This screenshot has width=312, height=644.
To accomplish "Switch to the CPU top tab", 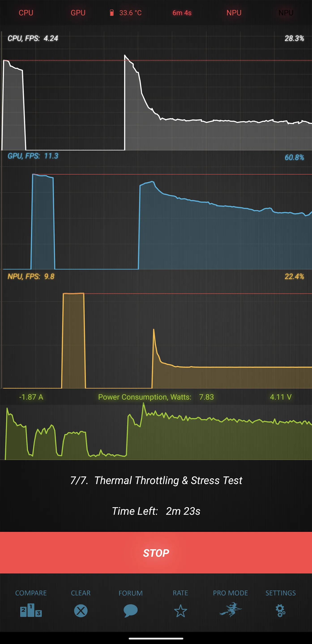I will [26, 13].
